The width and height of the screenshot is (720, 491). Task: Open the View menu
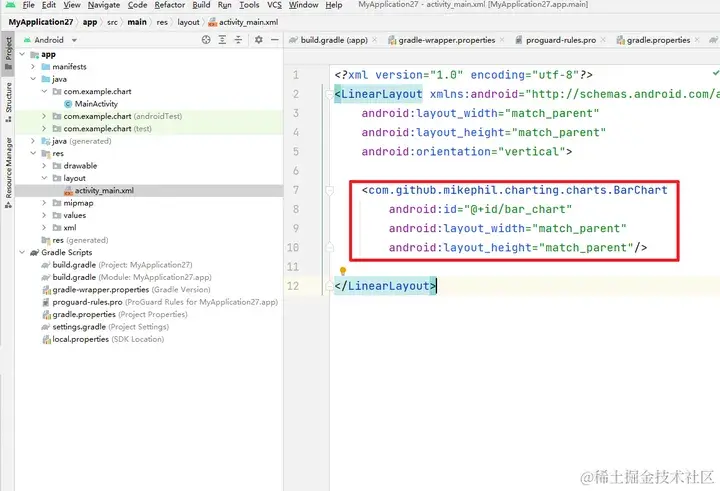coord(72,5)
